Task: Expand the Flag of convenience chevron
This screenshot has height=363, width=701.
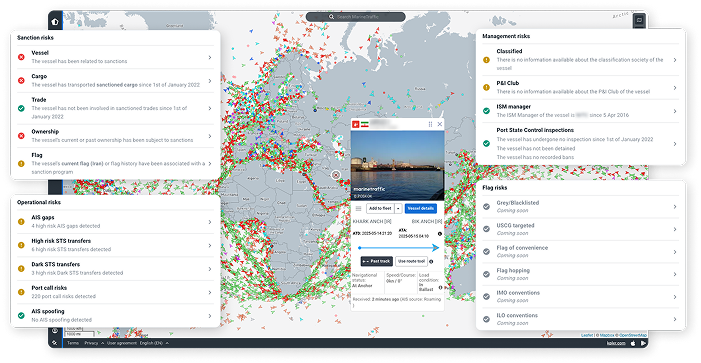Action: 675,252
